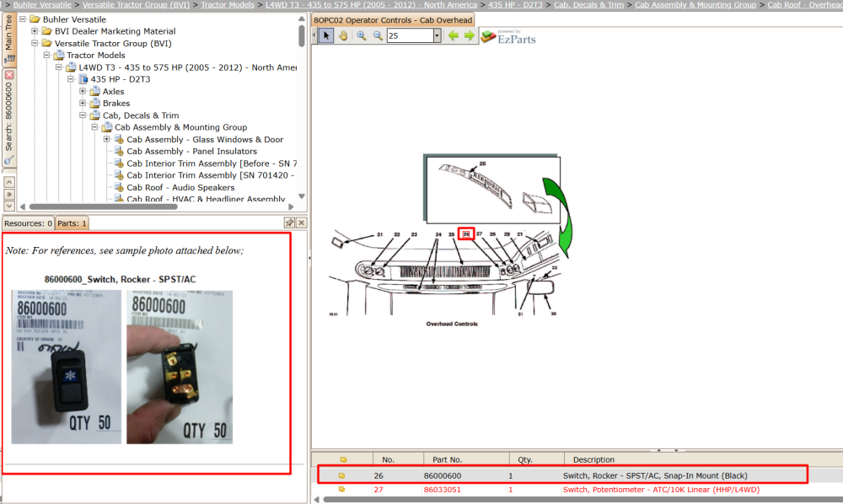
Task: Go to next page with green right arrow
Action: (x=470, y=35)
